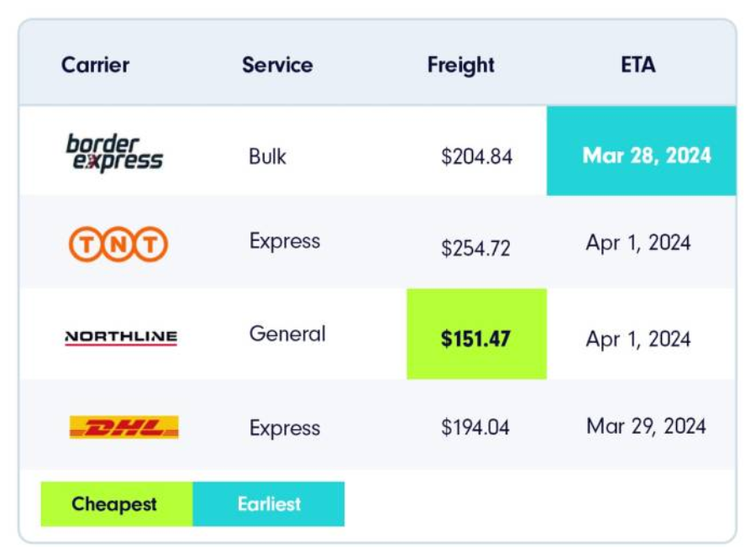Sort by the Carrier column header
This screenshot has height=547, width=756.
click(96, 65)
